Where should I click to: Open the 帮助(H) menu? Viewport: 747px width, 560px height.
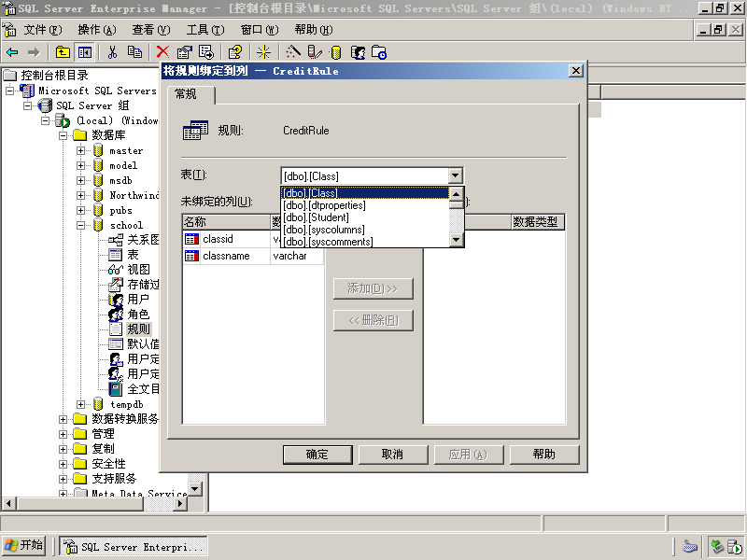[x=314, y=30]
